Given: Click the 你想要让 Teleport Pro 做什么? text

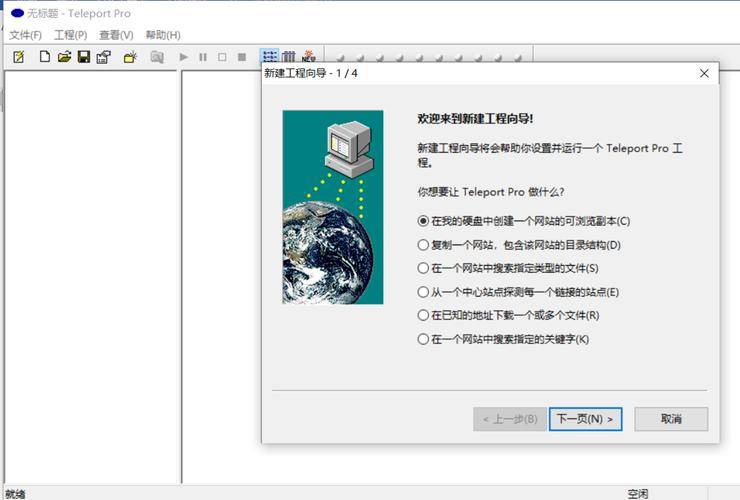Looking at the screenshot, I should click(x=491, y=192).
